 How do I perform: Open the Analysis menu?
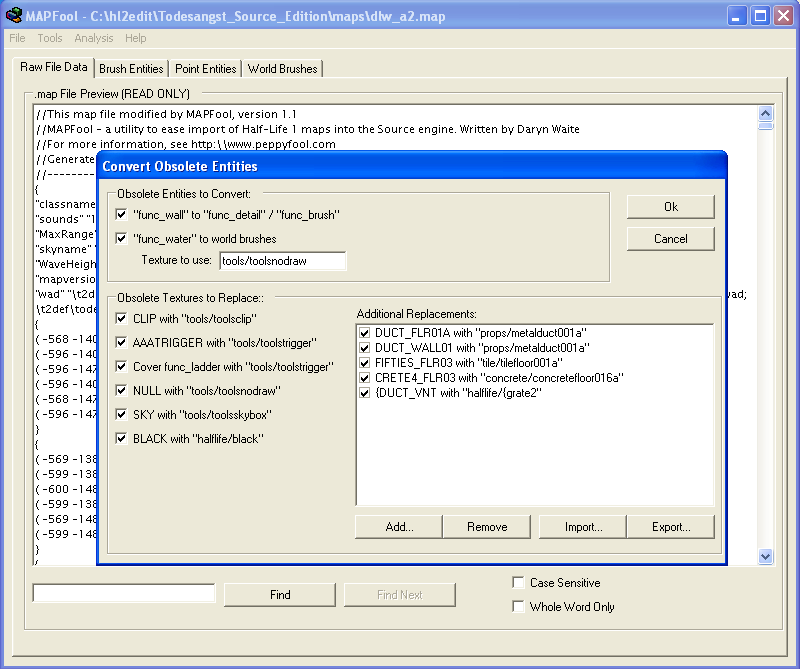[94, 38]
